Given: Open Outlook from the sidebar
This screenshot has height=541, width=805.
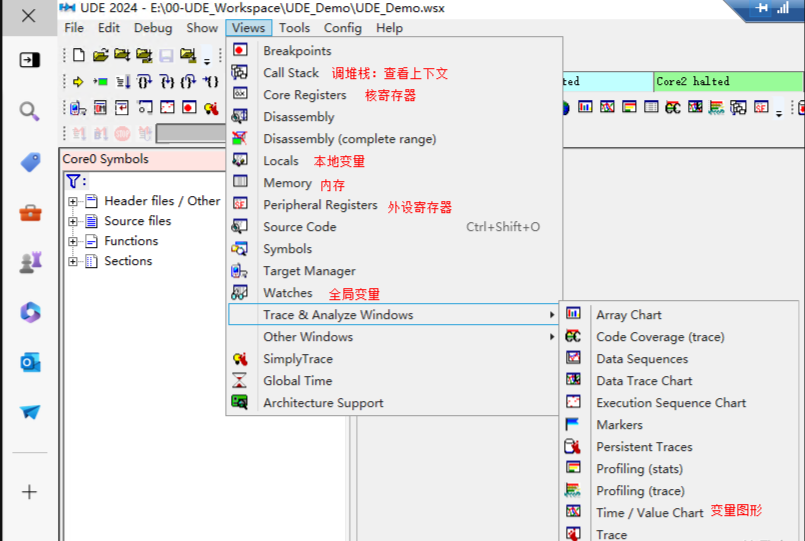Looking at the screenshot, I should (x=30, y=362).
